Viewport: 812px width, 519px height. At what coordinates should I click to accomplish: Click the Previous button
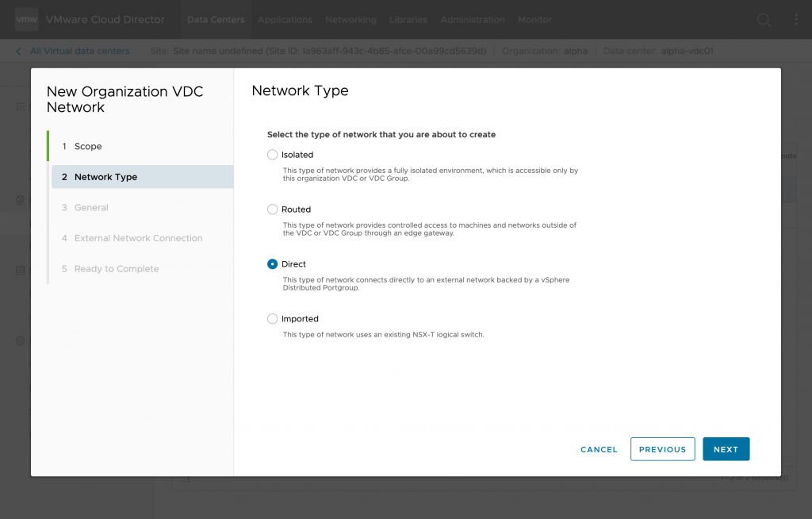click(x=662, y=449)
